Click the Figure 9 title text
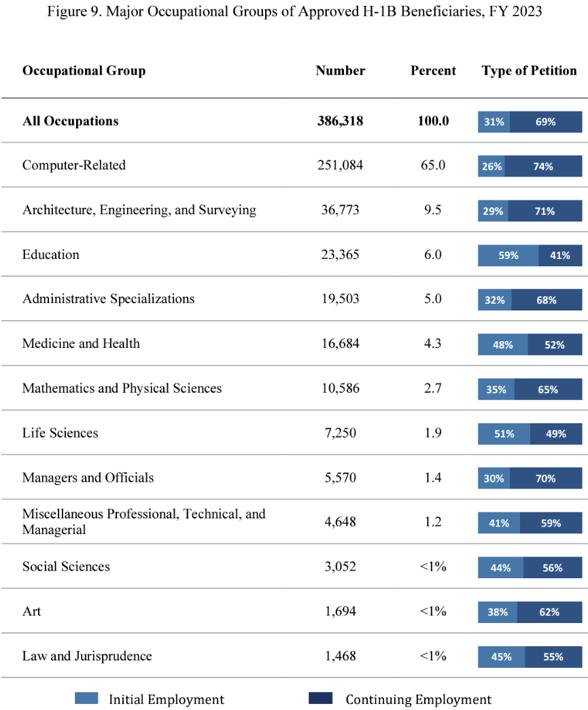The image size is (588, 710). tap(294, 12)
